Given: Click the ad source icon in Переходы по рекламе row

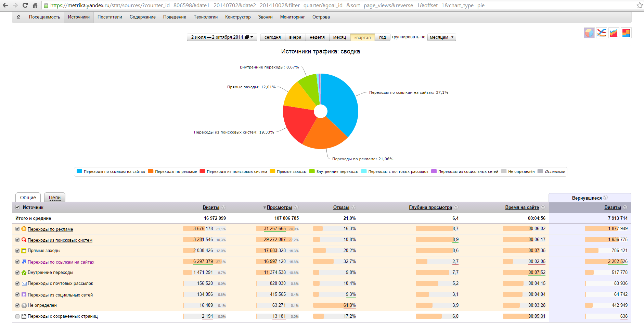Looking at the screenshot, I should click(x=24, y=229).
